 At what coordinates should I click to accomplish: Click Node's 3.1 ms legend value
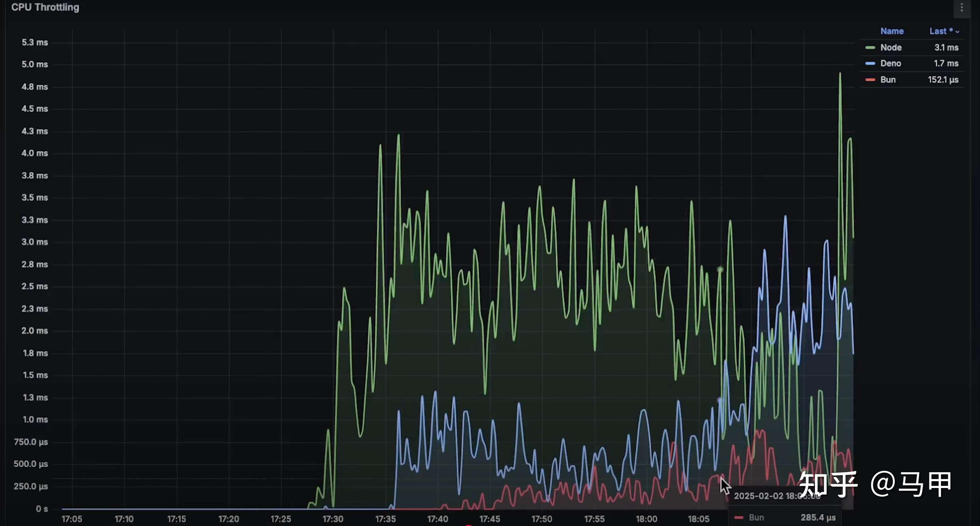pyautogui.click(x=946, y=48)
